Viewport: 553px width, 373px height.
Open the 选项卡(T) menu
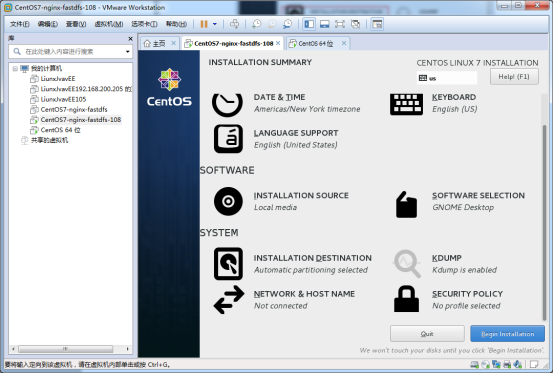click(x=144, y=24)
